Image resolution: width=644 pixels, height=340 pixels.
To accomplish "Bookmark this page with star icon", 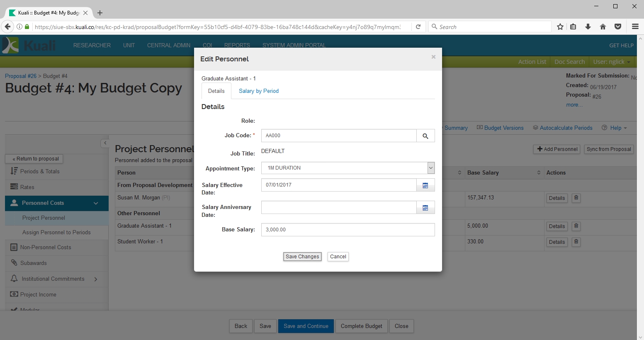I will [560, 27].
